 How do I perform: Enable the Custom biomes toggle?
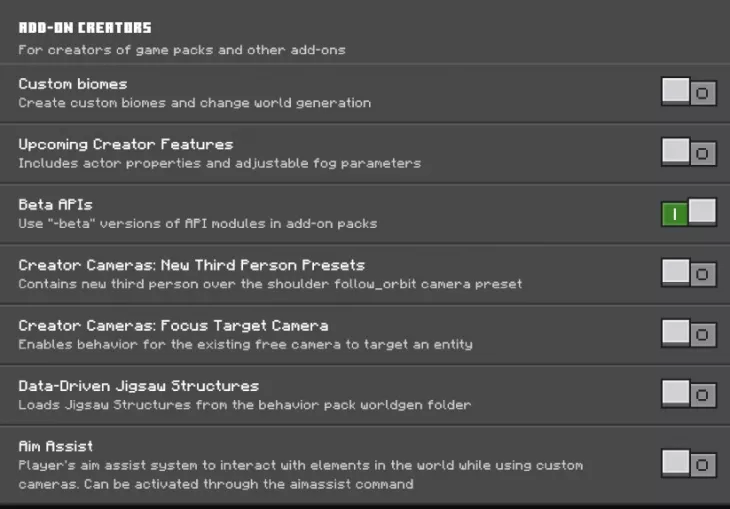[x=689, y=93]
